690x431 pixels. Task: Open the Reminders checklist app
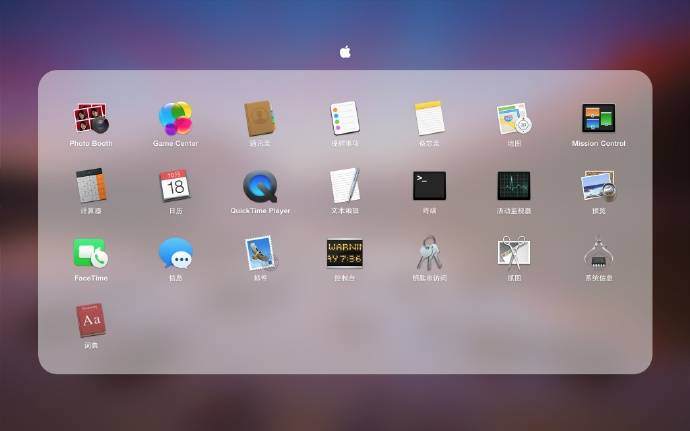pyautogui.click(x=345, y=118)
